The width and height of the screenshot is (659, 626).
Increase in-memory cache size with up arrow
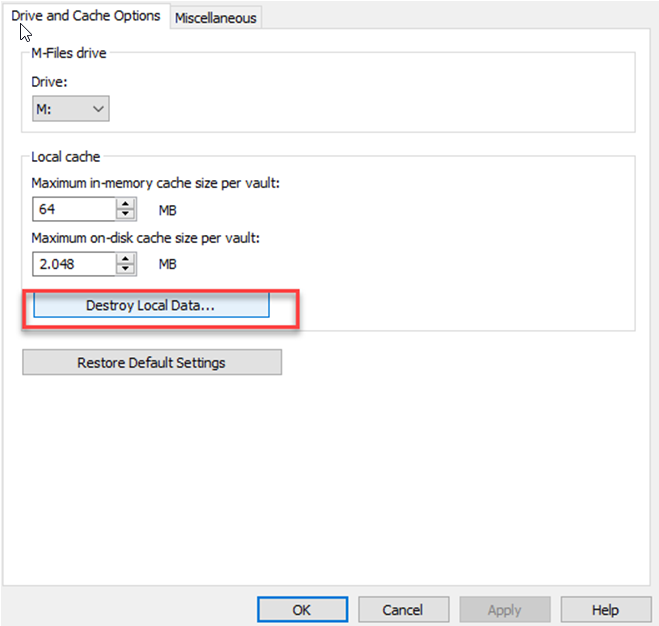126,204
